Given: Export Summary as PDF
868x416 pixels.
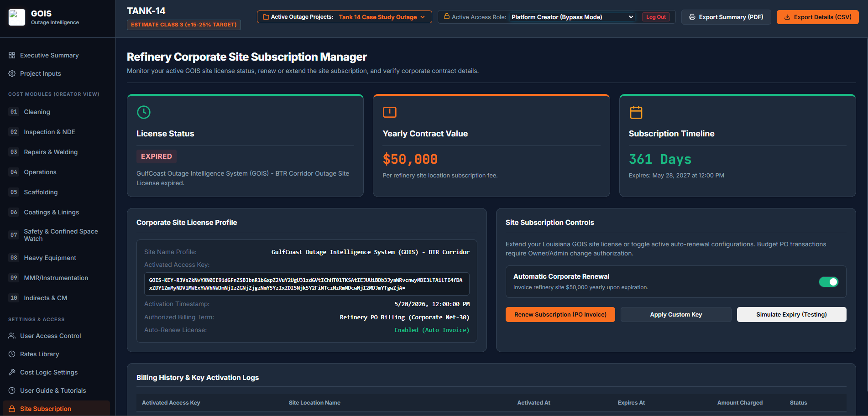Looking at the screenshot, I should coord(726,17).
